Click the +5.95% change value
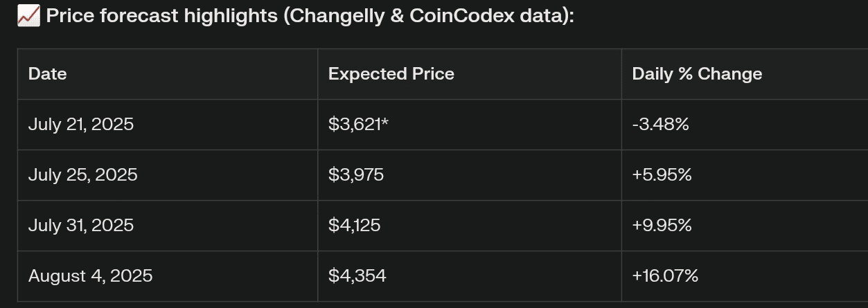 click(662, 175)
